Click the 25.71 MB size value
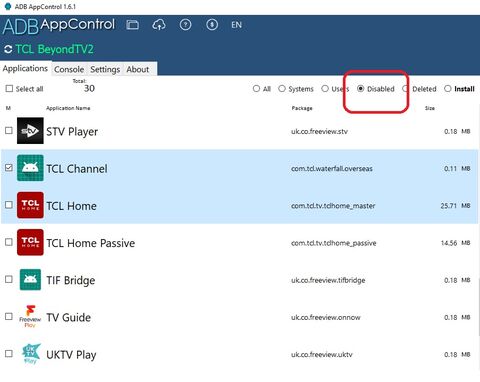Viewport: 480px width, 382px height. (x=455, y=206)
